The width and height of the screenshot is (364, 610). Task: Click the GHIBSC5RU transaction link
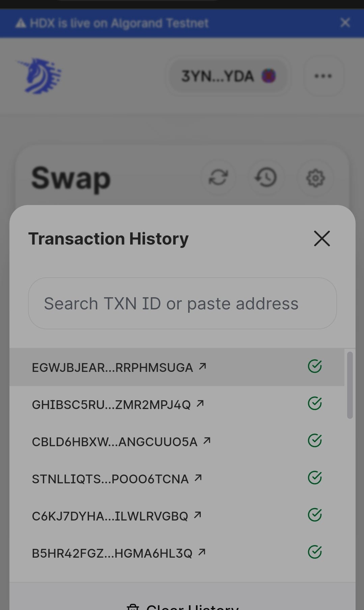(111, 404)
